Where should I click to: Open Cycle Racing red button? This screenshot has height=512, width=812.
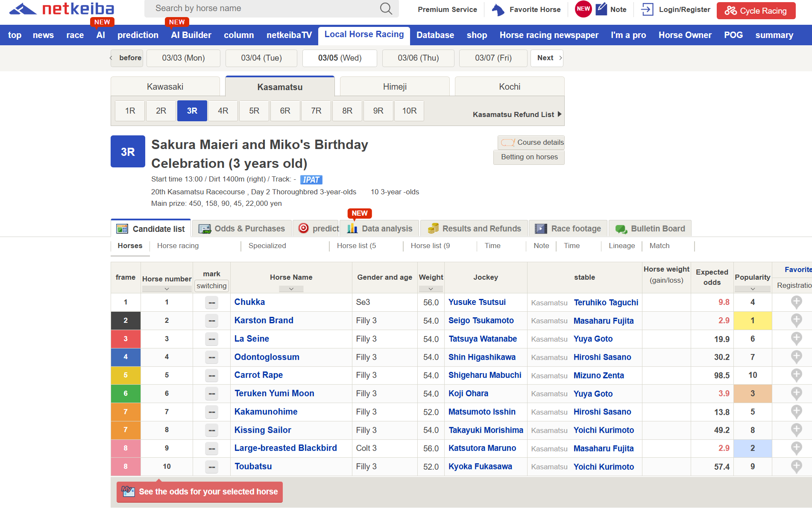[x=756, y=11]
